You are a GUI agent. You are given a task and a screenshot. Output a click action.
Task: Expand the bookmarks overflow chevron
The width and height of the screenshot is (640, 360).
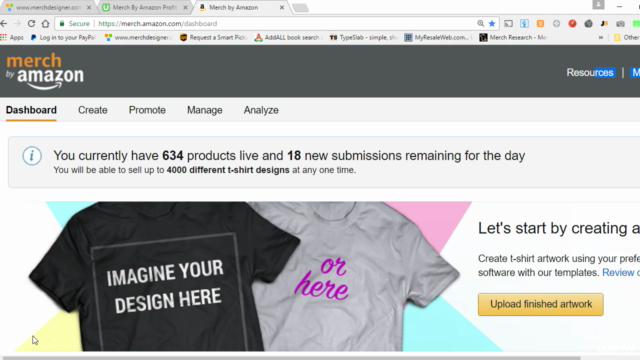pos(601,38)
